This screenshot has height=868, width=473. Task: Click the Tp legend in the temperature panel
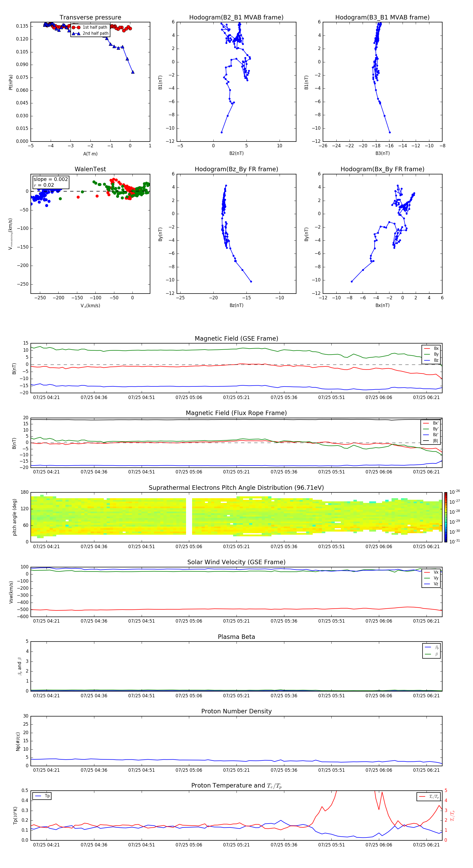coord(42,796)
